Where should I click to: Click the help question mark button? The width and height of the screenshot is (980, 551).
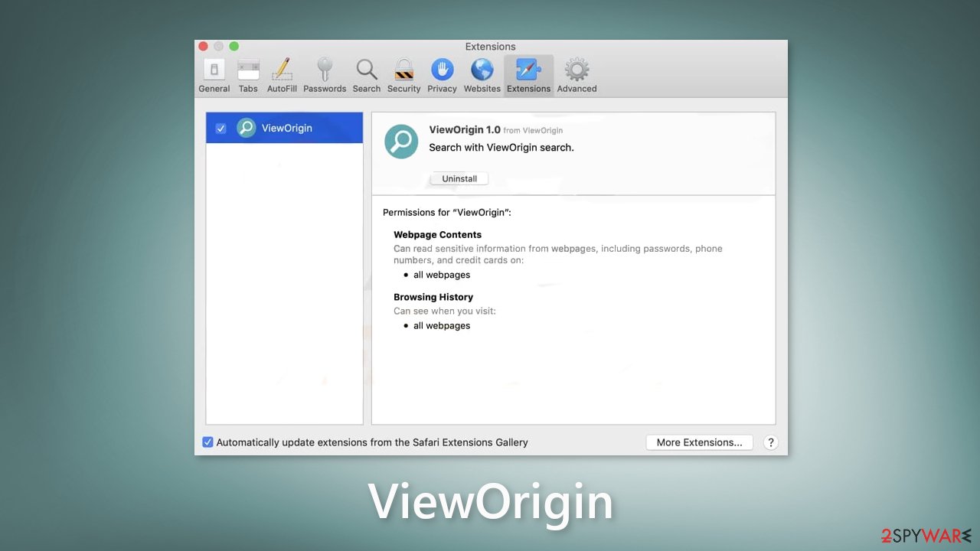[770, 442]
